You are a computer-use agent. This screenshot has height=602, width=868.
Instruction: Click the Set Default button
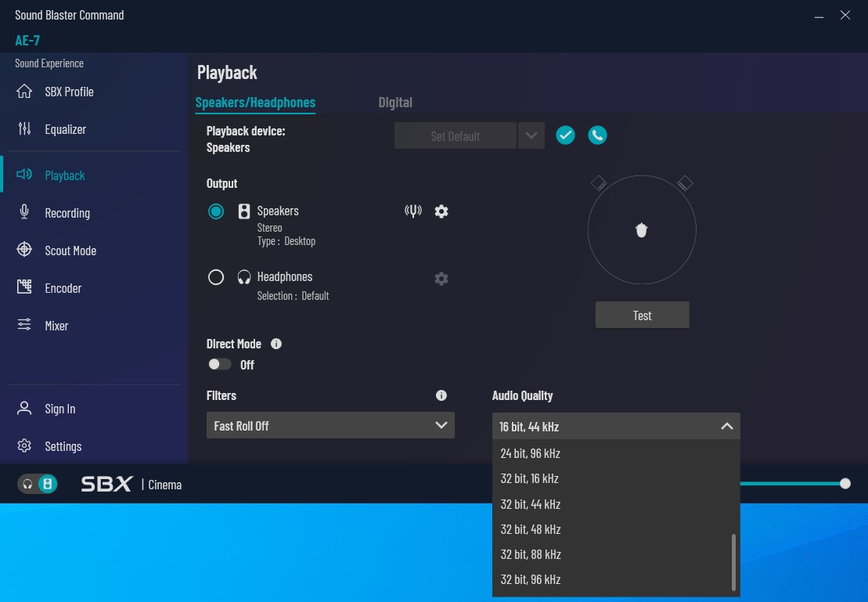point(455,136)
